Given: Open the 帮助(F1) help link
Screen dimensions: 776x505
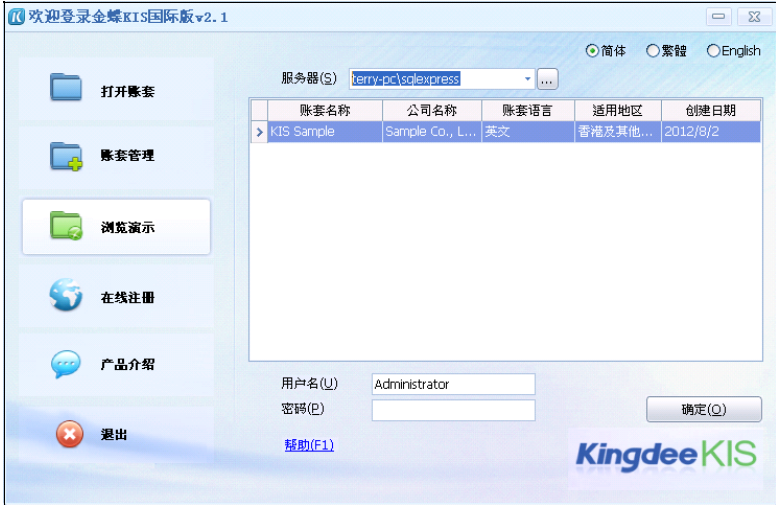Looking at the screenshot, I should click(x=309, y=445).
